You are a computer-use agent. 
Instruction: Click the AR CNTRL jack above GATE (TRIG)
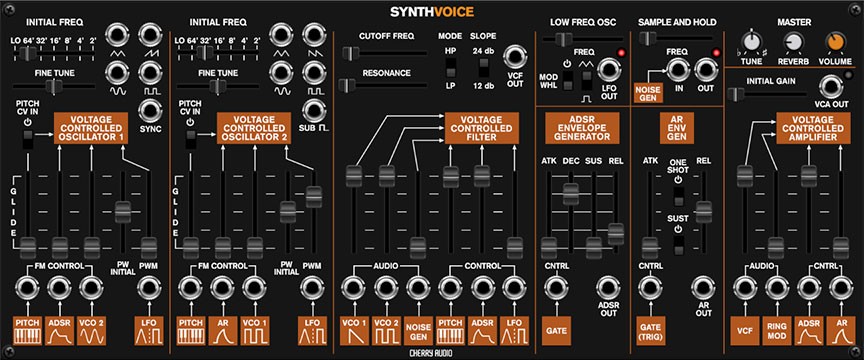(x=650, y=287)
